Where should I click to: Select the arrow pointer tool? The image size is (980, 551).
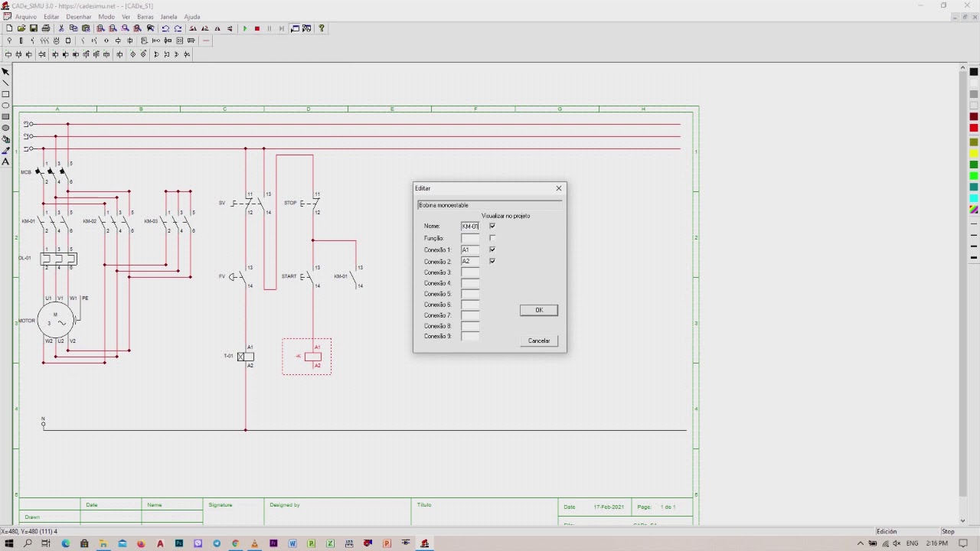5,72
